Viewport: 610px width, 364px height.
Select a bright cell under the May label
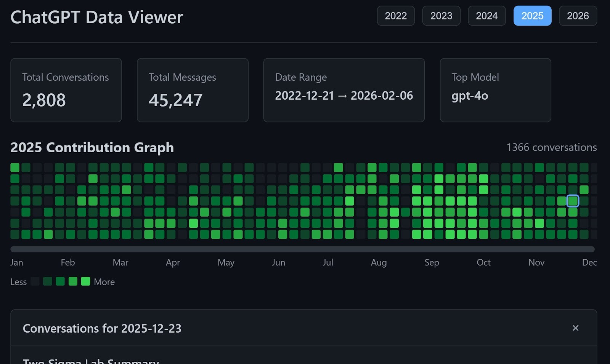[226, 212]
